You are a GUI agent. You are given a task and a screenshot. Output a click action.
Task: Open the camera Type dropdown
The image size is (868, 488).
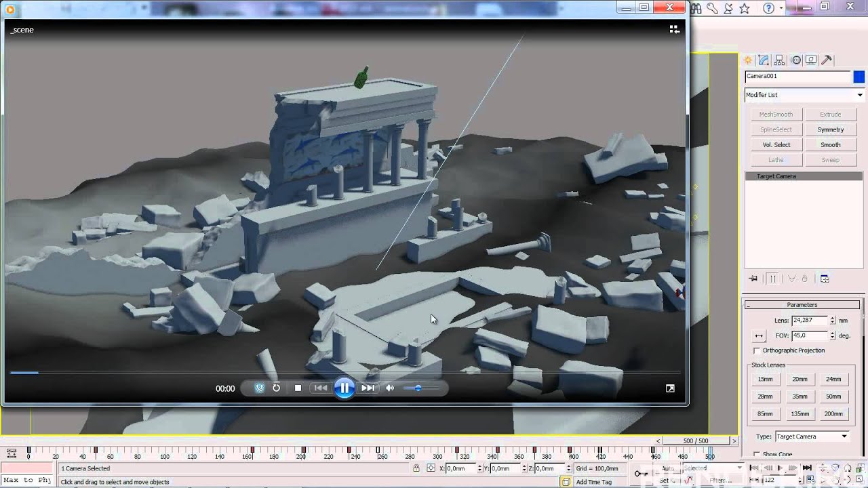[812, 436]
